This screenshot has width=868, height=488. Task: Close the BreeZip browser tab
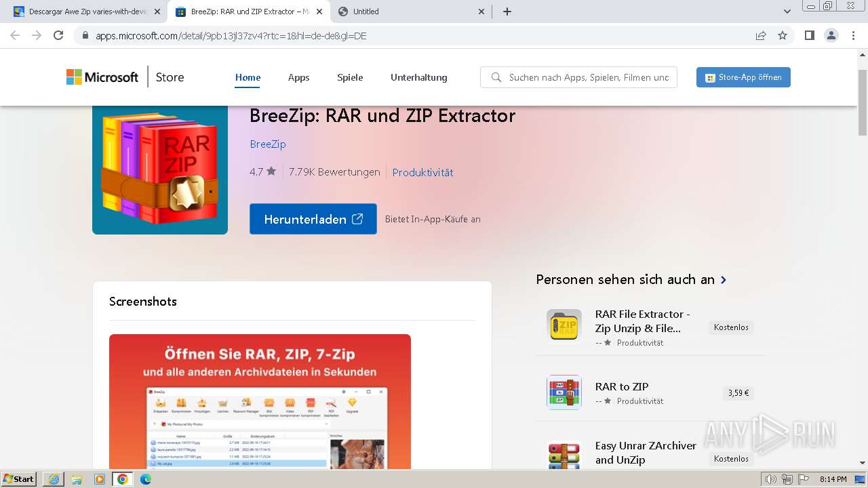319,12
